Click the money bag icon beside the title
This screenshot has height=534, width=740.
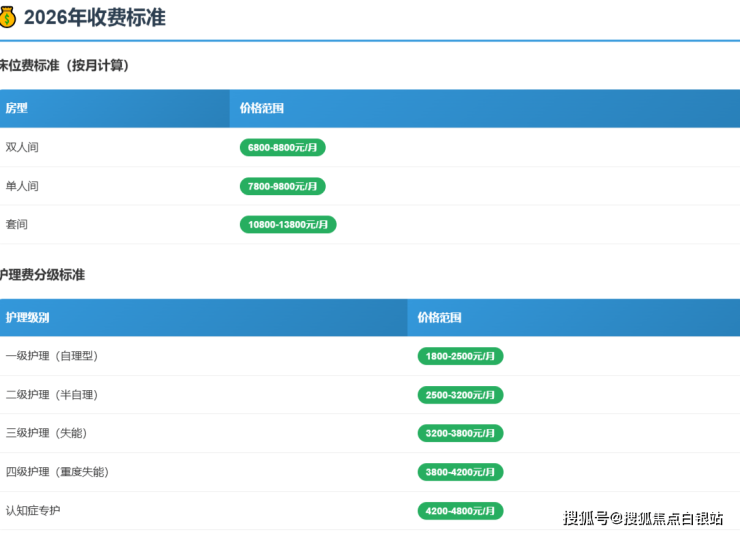(x=8, y=17)
